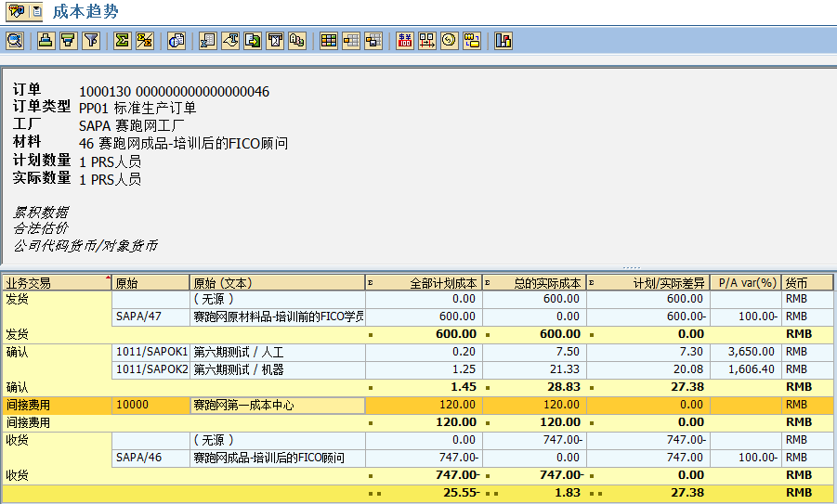Image resolution: width=837 pixels, height=504 pixels.
Task: Click the PP01 标准生产订单 order type text
Action: pos(137,109)
